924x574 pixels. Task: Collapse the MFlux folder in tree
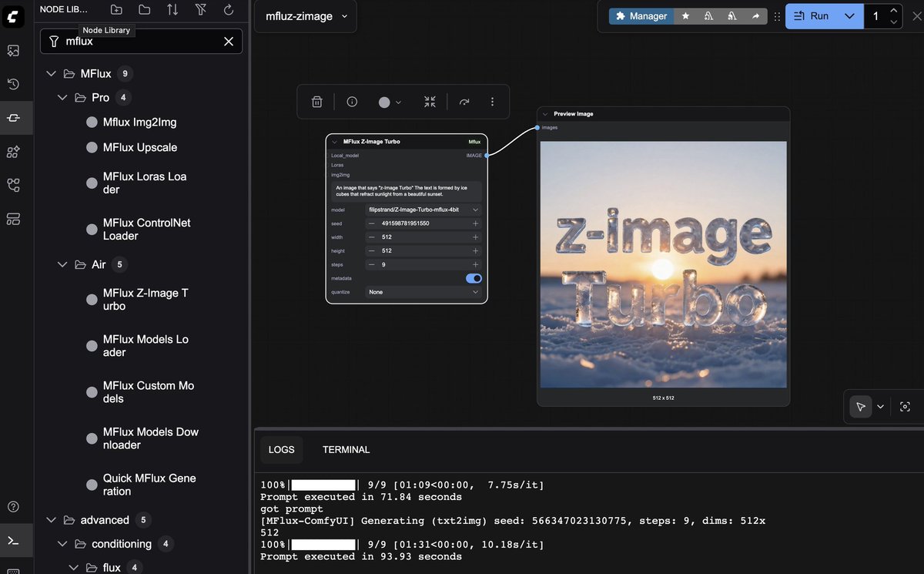[x=52, y=74]
